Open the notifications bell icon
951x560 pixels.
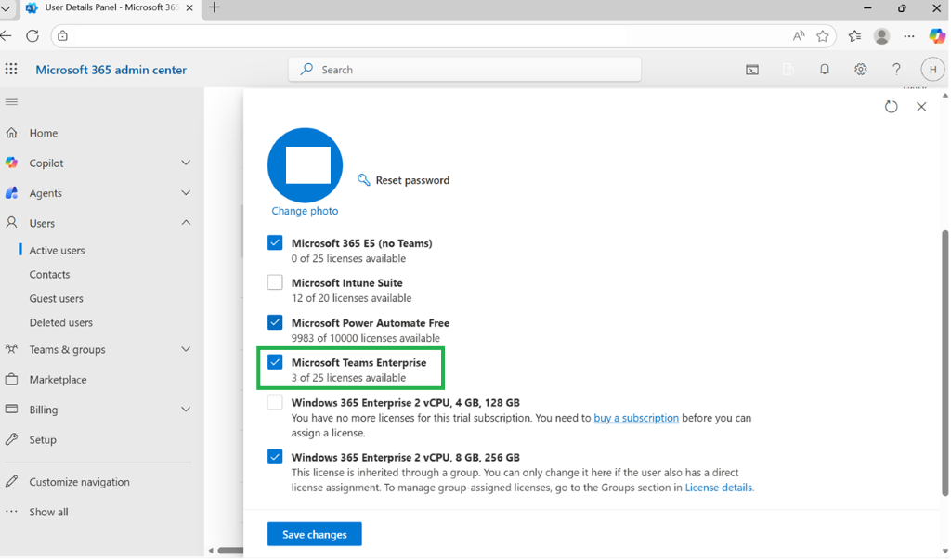[x=825, y=69]
